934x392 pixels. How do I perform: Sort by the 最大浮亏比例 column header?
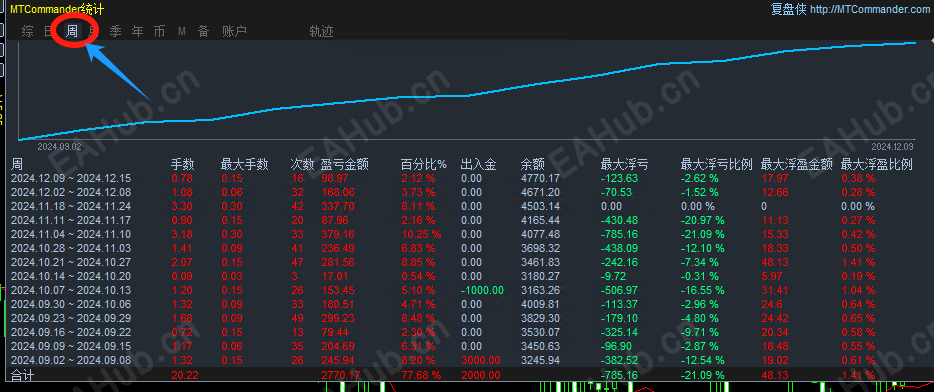[x=717, y=164]
